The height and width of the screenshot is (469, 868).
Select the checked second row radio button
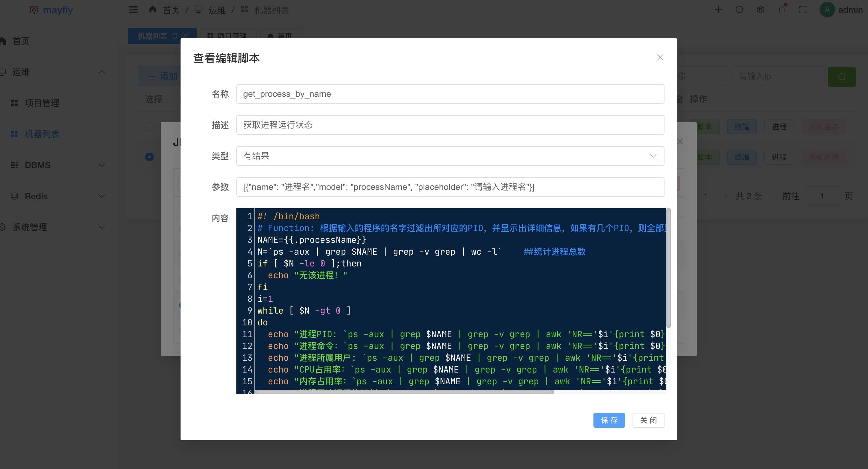149,157
